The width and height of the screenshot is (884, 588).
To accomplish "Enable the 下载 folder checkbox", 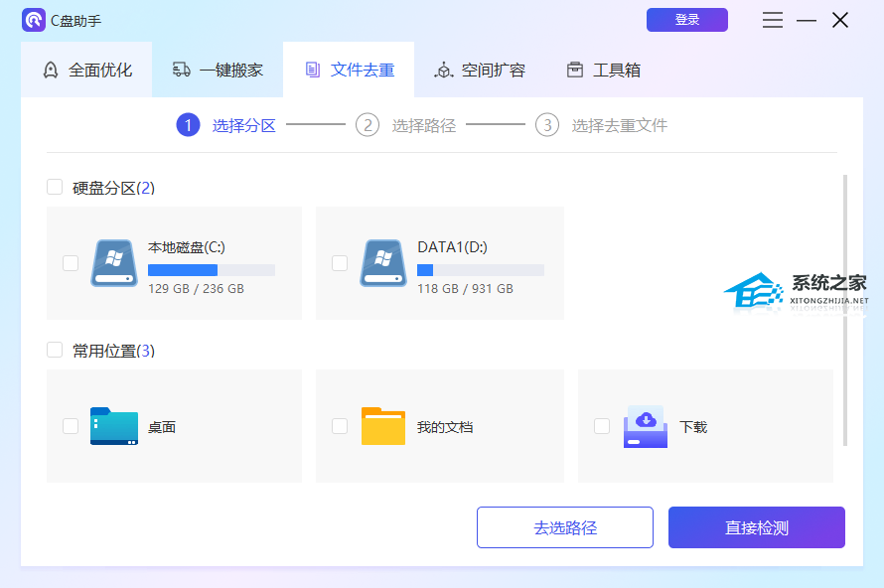I will tap(602, 426).
